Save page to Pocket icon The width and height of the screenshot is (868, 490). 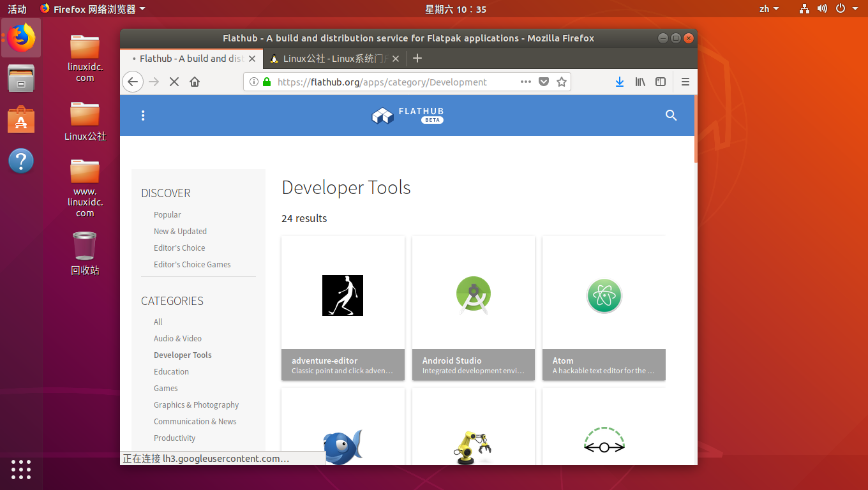coord(544,82)
